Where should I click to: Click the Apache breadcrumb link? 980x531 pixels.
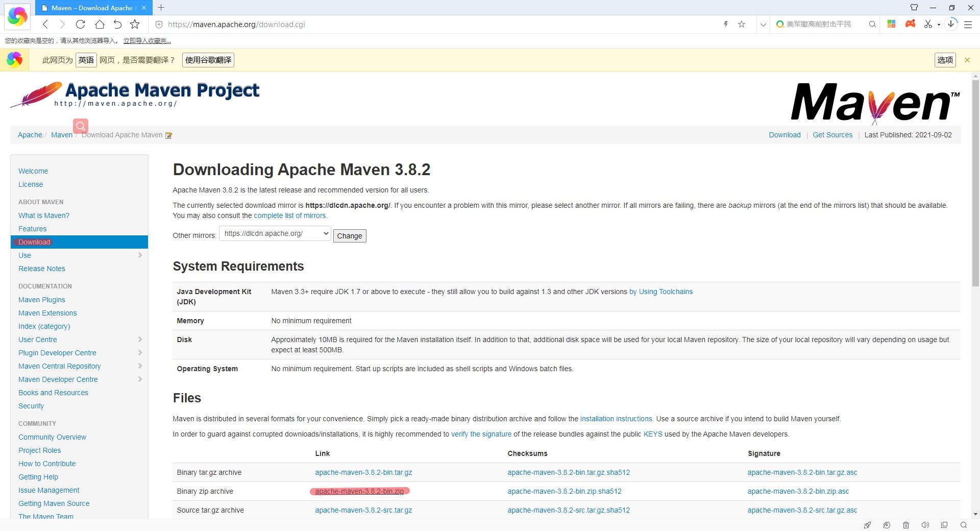[30, 135]
